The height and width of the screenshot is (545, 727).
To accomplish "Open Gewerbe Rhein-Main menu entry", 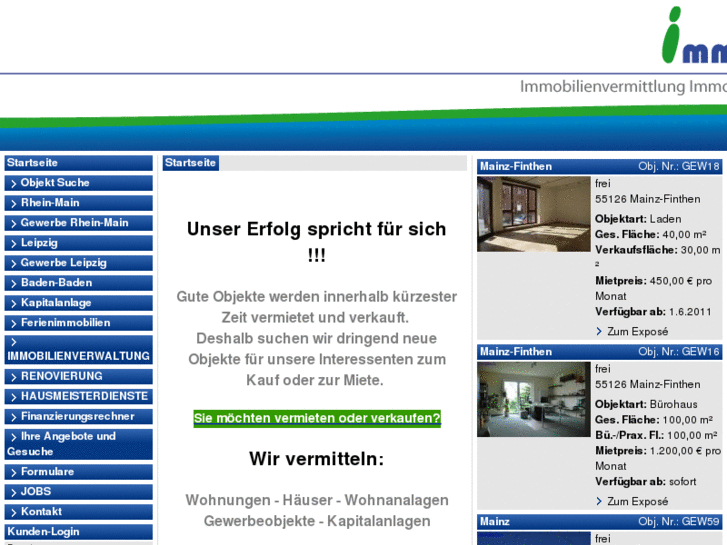I will coord(78,223).
